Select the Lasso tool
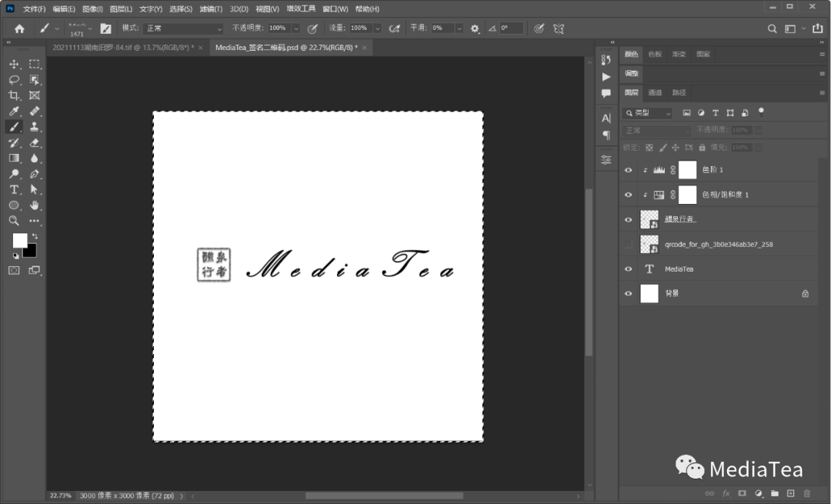The width and height of the screenshot is (831, 504). pos(14,80)
